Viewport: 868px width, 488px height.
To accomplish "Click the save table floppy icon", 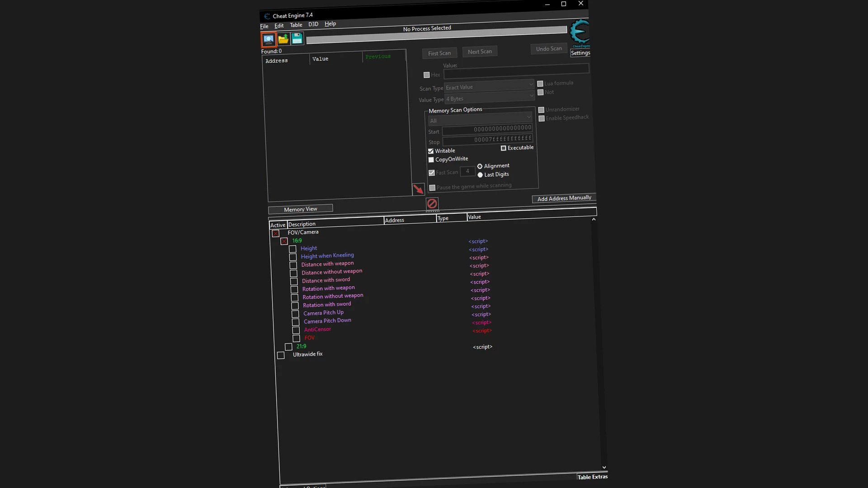I will [297, 38].
